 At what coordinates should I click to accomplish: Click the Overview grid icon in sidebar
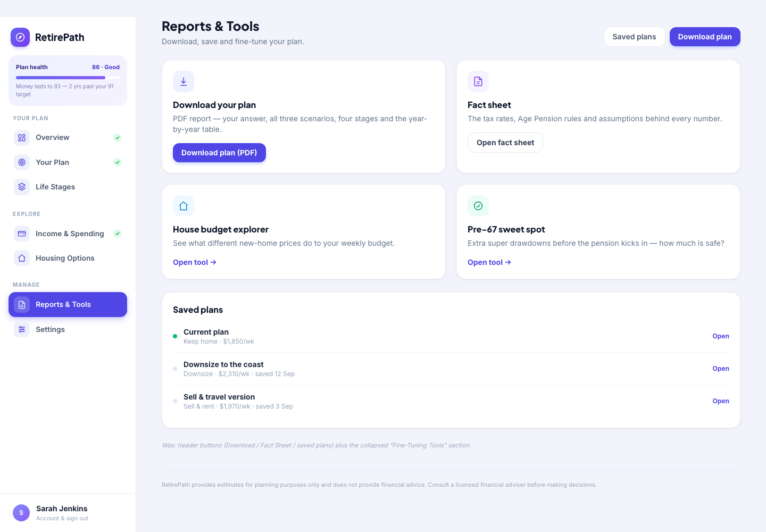point(22,138)
